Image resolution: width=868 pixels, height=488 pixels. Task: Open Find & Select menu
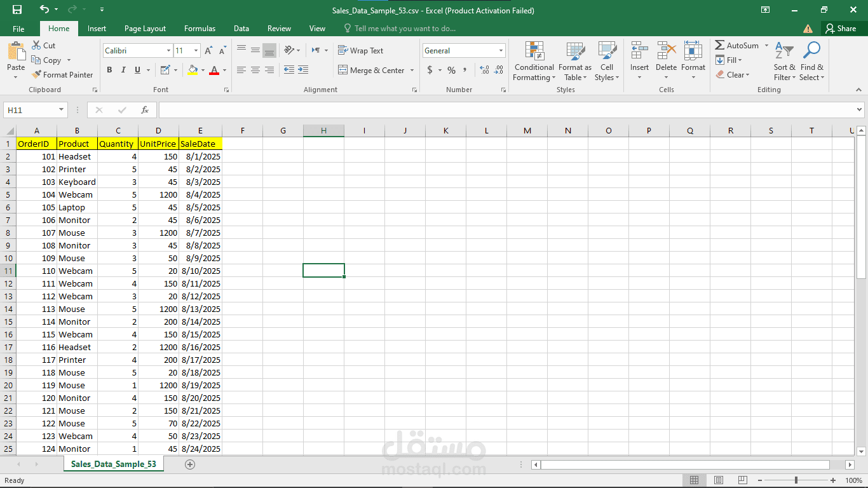point(811,62)
